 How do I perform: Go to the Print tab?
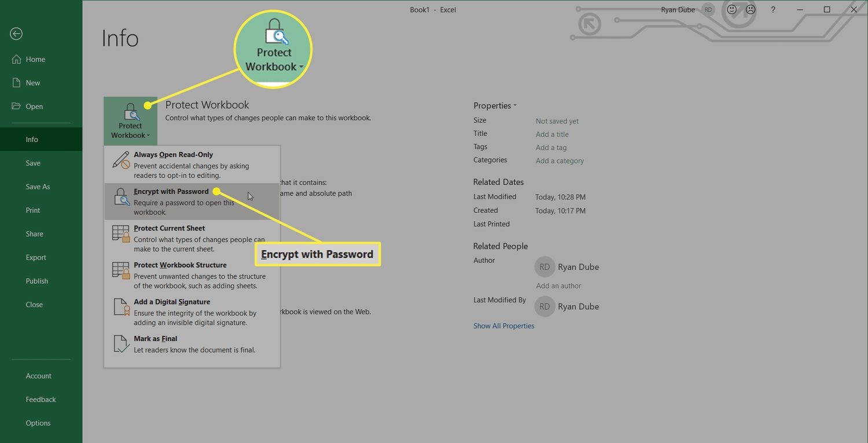pos(33,210)
